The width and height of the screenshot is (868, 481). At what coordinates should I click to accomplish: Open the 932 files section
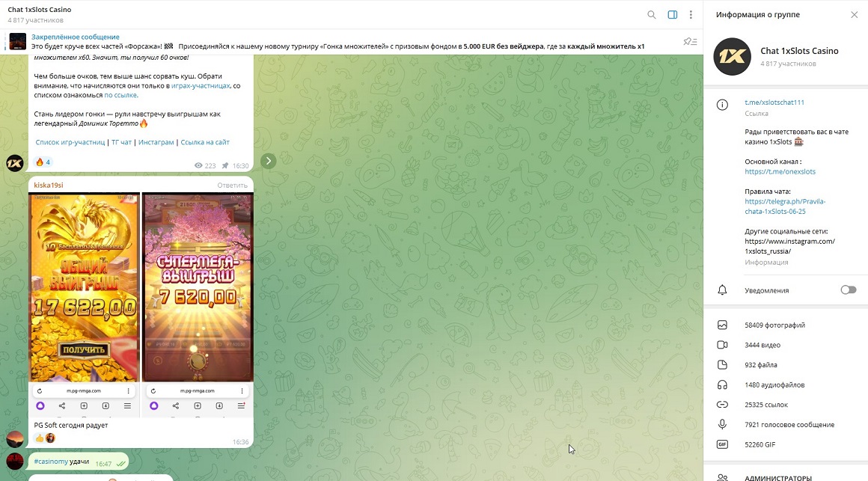pos(761,365)
